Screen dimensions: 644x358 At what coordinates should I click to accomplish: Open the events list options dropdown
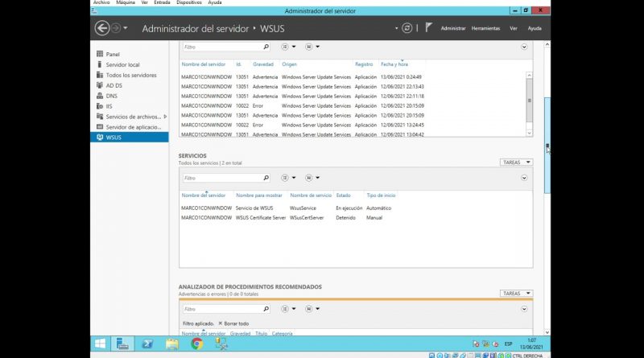point(288,47)
